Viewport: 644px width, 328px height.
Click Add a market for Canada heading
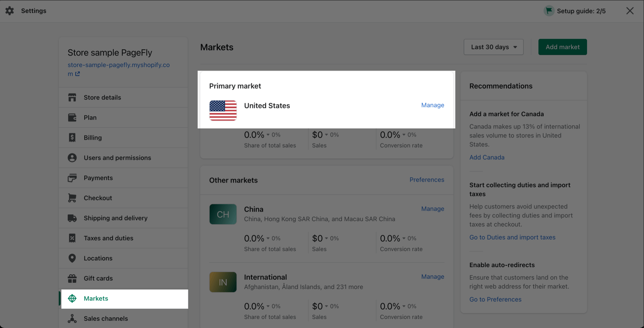point(506,114)
